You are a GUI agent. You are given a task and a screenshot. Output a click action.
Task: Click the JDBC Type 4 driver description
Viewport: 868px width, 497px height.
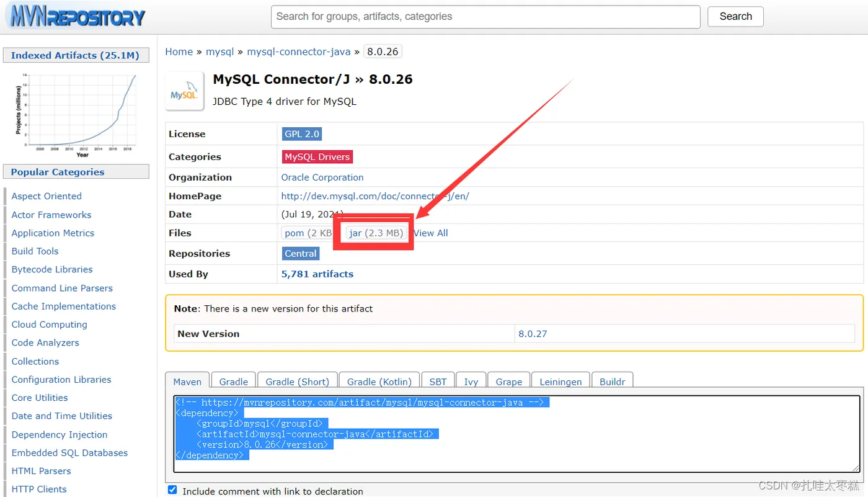click(x=285, y=101)
